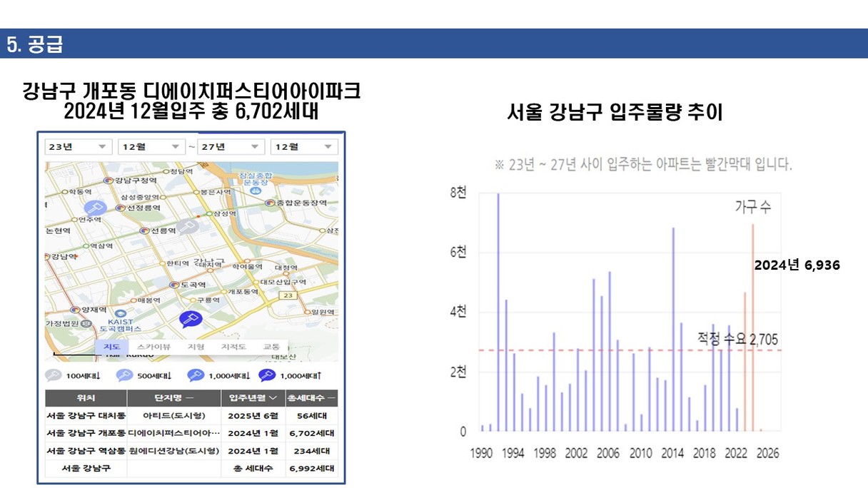Screen dimensions: 868x488
Task: Click the 종합운동장역 station icon on map
Action: tap(270, 203)
